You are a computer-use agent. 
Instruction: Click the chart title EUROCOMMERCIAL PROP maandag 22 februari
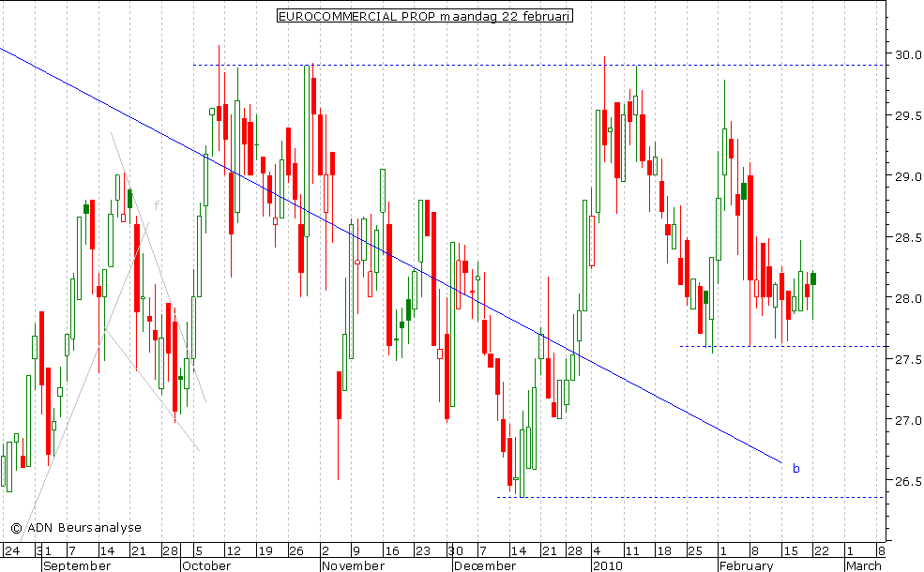pos(424,16)
